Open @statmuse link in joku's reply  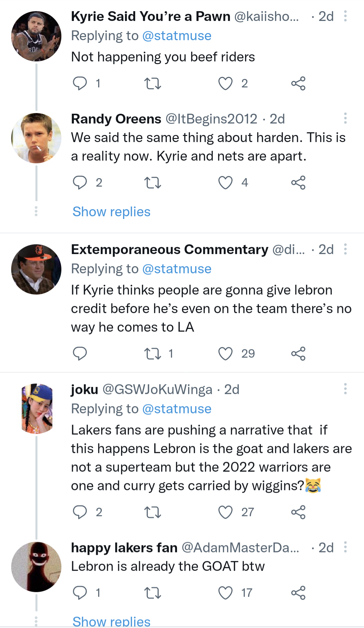177,409
